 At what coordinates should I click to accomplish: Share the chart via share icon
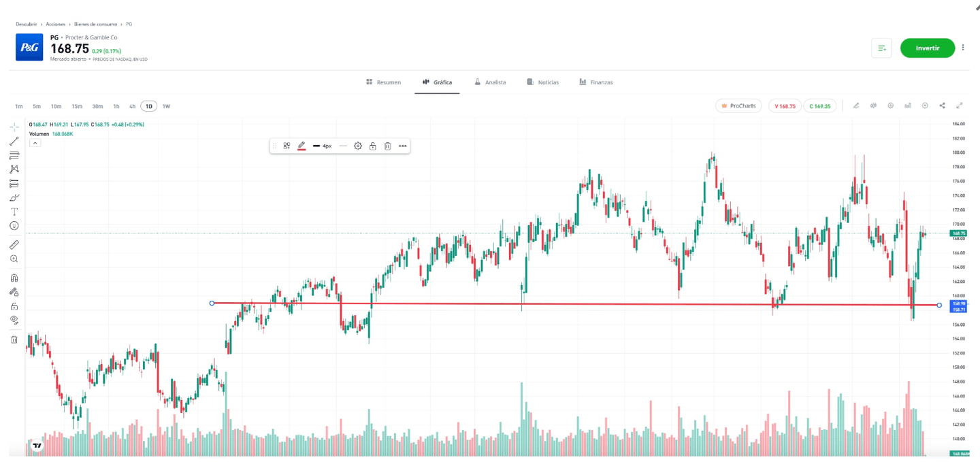point(943,105)
